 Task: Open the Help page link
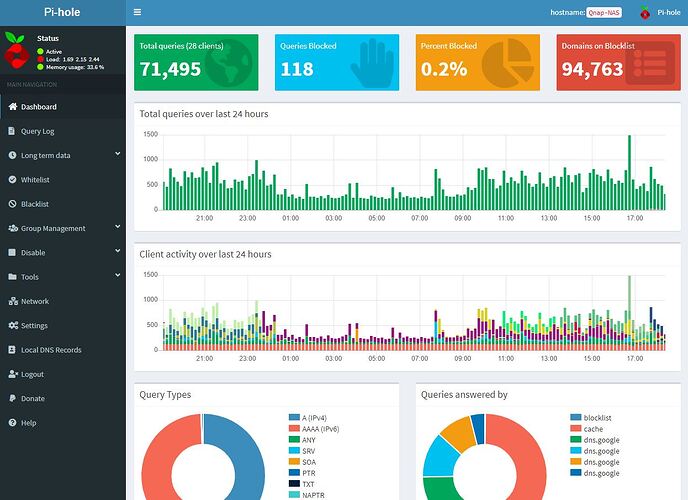pos(28,423)
